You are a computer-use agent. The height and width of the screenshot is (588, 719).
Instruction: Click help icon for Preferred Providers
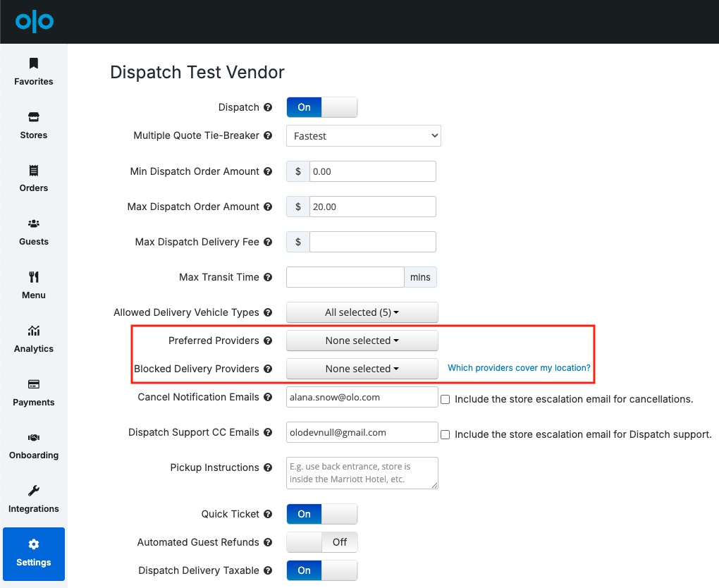(268, 341)
